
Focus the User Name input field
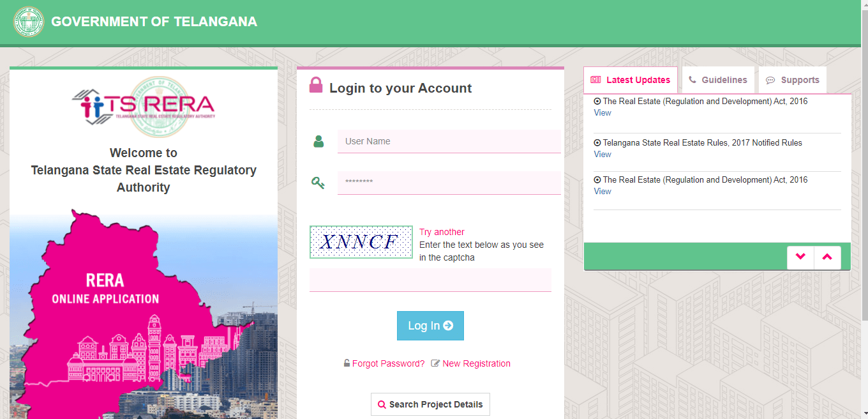(449, 141)
